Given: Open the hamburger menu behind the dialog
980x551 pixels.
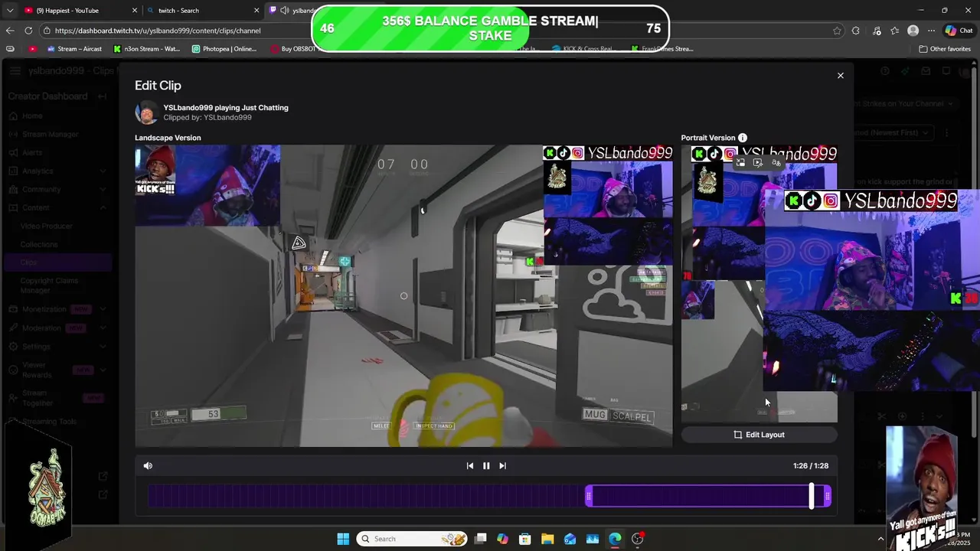Looking at the screenshot, I should [x=15, y=71].
